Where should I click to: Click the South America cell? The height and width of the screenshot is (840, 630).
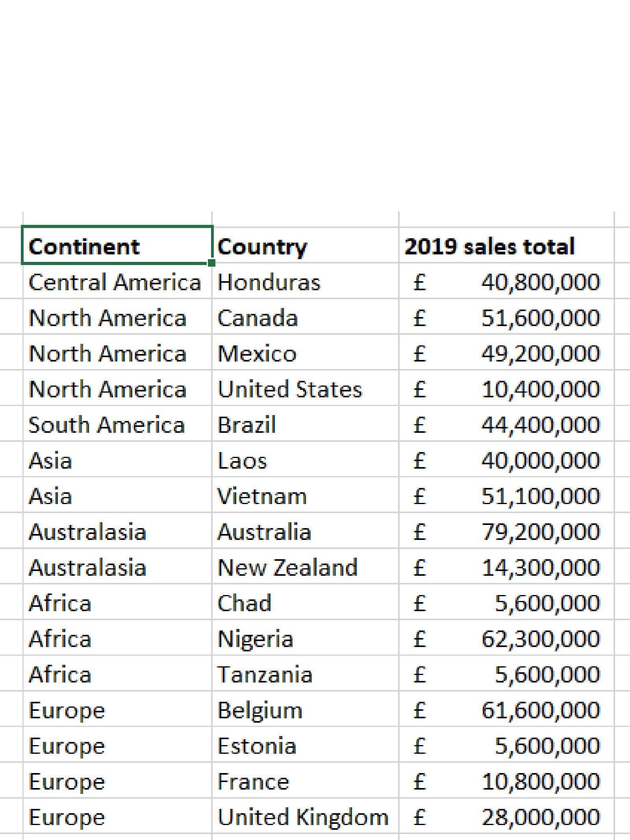tap(117, 425)
